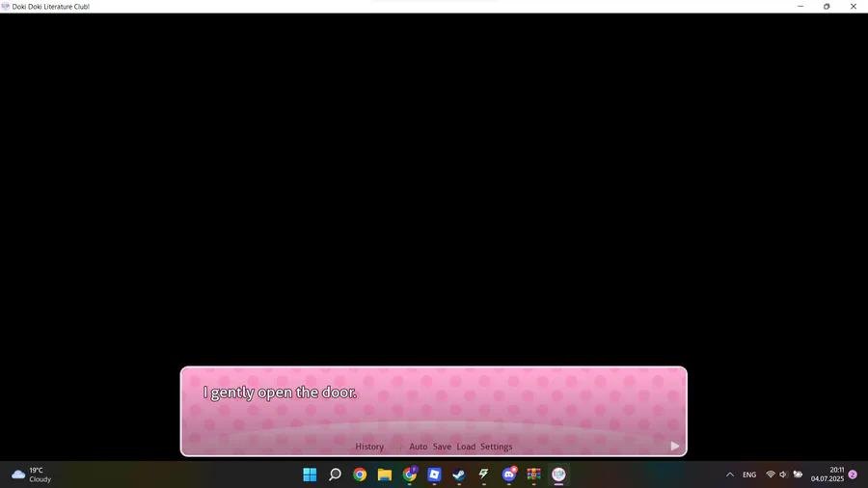Screen dimensions: 868x488
Task: Click the Doki Doki Literature Club window title icon
Action: (6, 7)
